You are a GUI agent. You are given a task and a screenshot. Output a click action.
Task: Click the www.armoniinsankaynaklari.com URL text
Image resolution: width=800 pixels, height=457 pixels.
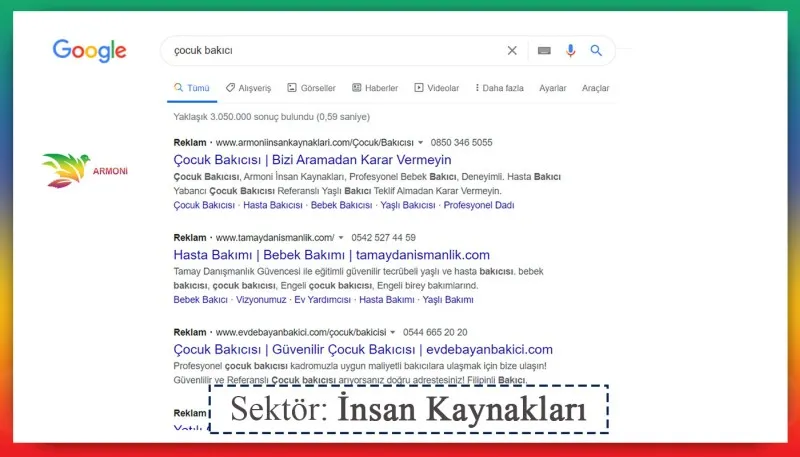pyautogui.click(x=314, y=143)
